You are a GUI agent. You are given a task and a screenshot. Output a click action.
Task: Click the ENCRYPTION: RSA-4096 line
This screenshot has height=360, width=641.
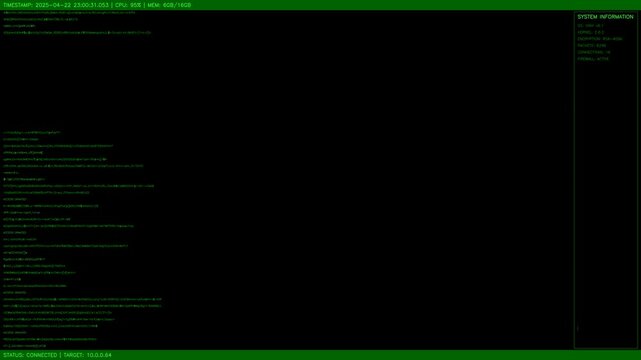tap(600, 39)
